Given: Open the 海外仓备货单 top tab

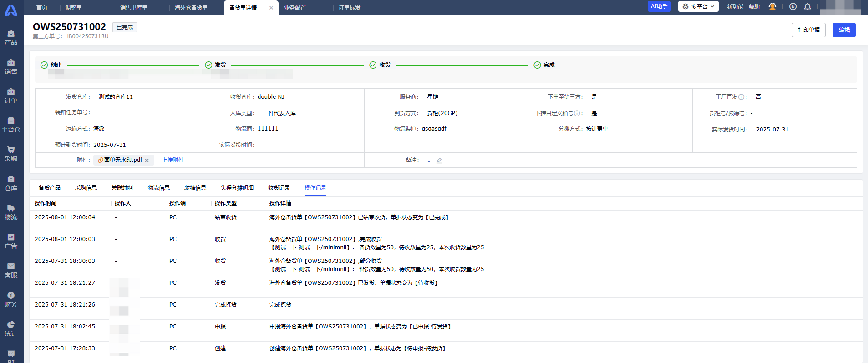Looking at the screenshot, I should [191, 8].
